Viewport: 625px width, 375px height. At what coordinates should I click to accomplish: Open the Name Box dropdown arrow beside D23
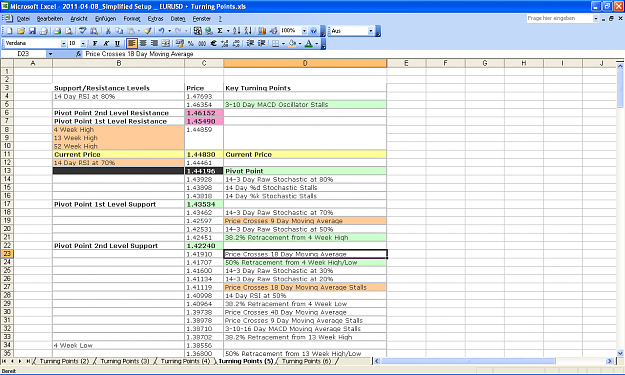point(50,54)
